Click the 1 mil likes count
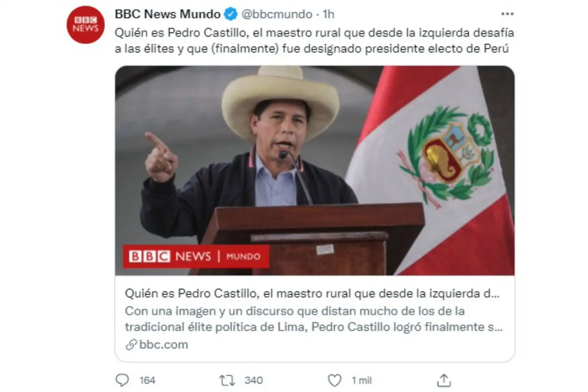 362,380
